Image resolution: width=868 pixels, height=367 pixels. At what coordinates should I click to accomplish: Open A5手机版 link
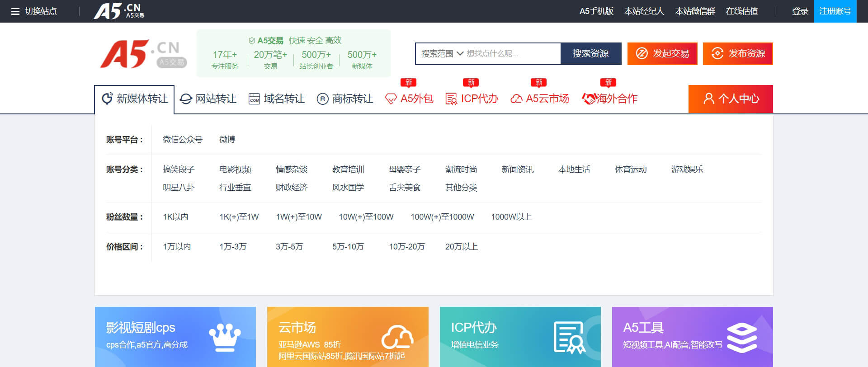pyautogui.click(x=596, y=11)
